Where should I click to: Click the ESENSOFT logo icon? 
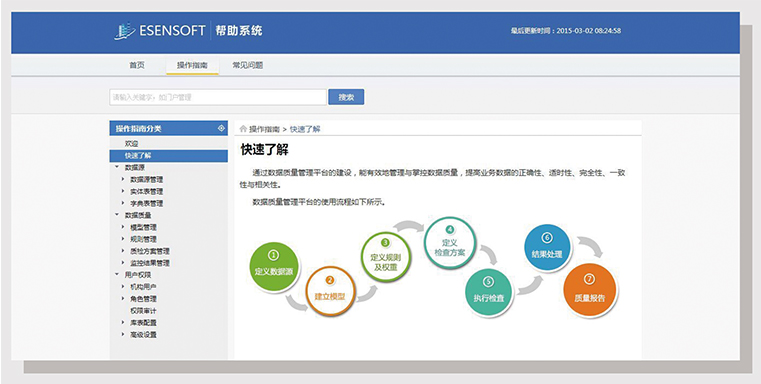[x=125, y=31]
